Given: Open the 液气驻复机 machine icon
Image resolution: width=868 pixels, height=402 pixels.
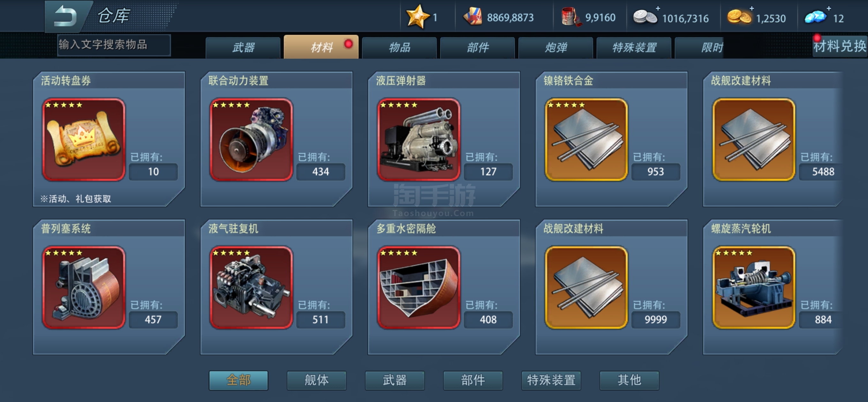Looking at the screenshot, I should 251,287.
